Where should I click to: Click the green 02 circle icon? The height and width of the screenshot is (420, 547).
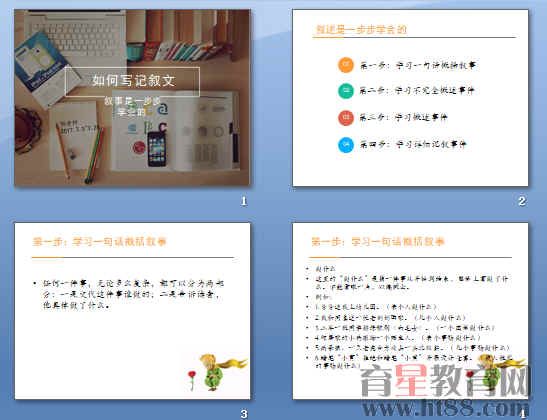point(346,91)
